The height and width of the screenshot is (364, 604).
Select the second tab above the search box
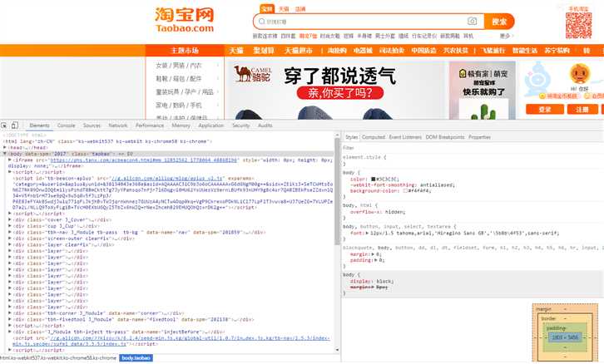pyautogui.click(x=284, y=9)
